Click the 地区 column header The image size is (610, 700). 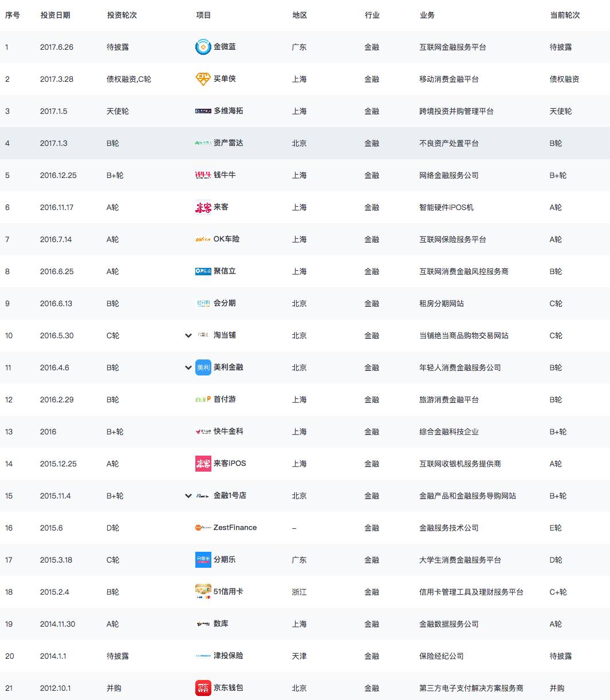(300, 15)
